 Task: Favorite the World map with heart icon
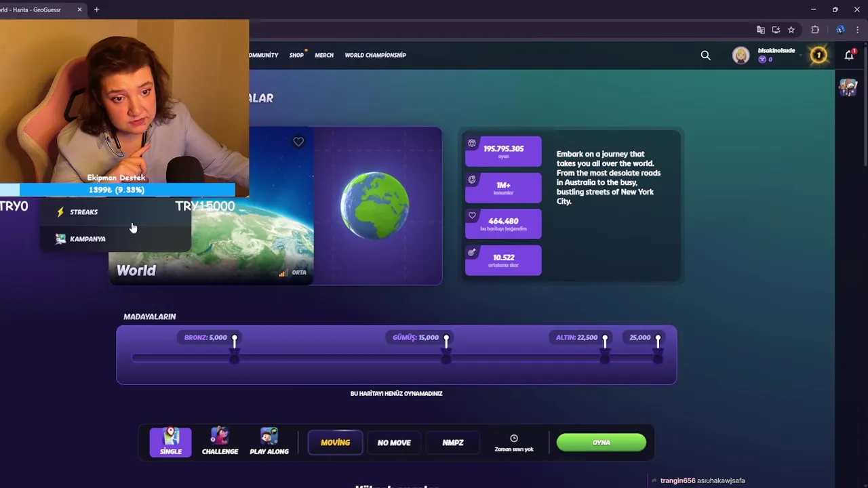298,142
